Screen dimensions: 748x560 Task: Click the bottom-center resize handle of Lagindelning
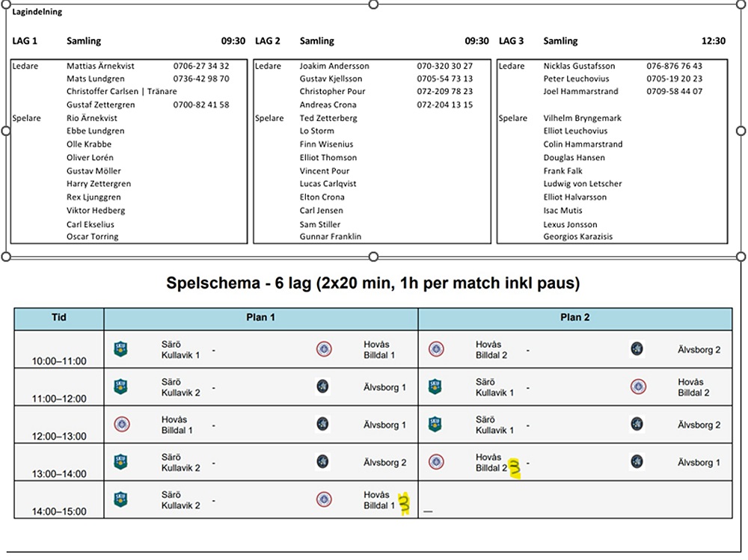pos(373,256)
